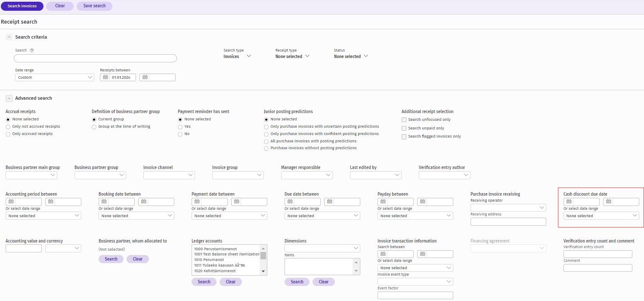Open calendar for Receipts between start date
Screen dimensions: 644x301
coord(105,77)
